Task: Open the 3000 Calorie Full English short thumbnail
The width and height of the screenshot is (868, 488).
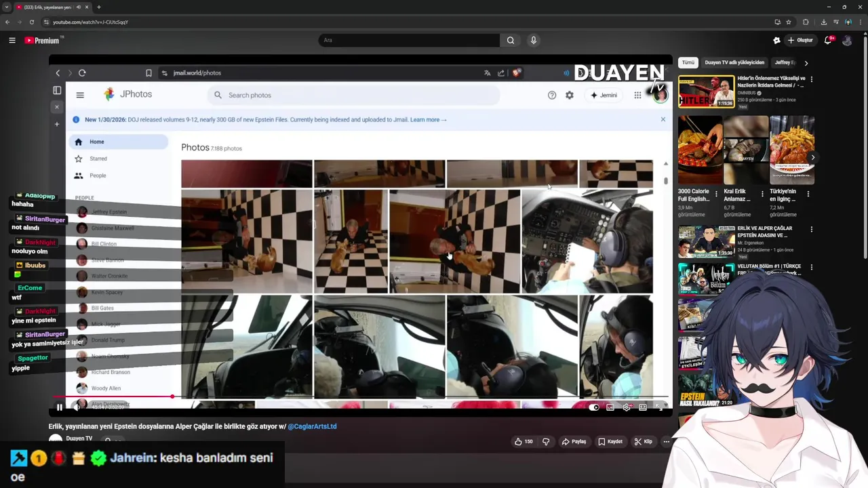Action: point(700,150)
